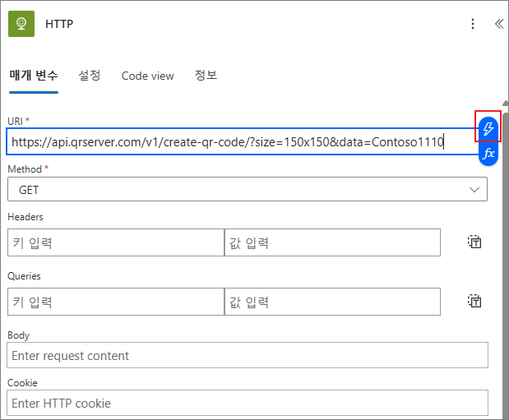Focus the Queries key input field
Screen dimensions: 509x420
pyautogui.click(x=116, y=302)
